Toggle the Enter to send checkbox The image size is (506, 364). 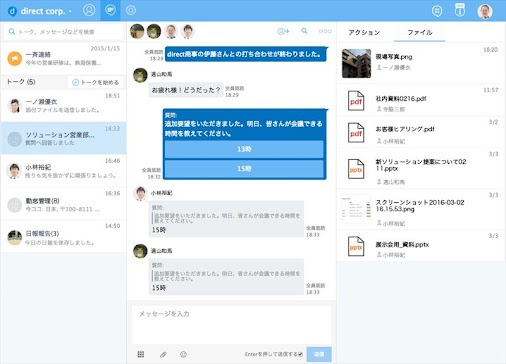[x=301, y=354]
